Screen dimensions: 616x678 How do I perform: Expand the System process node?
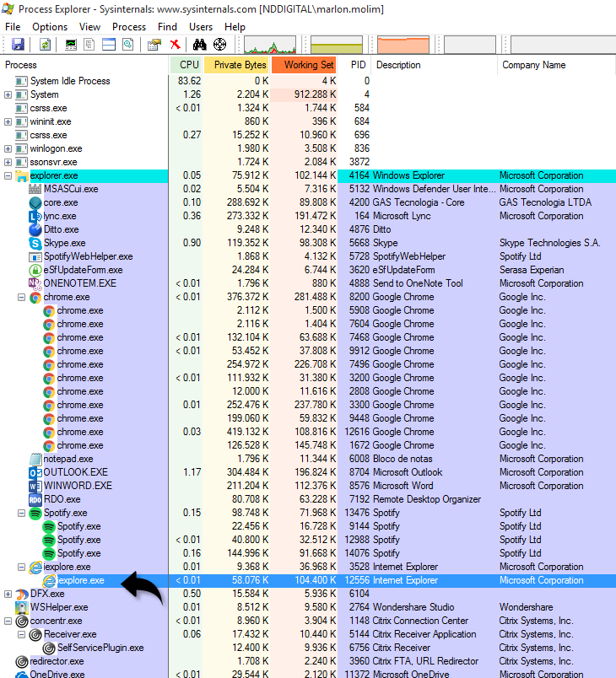(x=8, y=94)
